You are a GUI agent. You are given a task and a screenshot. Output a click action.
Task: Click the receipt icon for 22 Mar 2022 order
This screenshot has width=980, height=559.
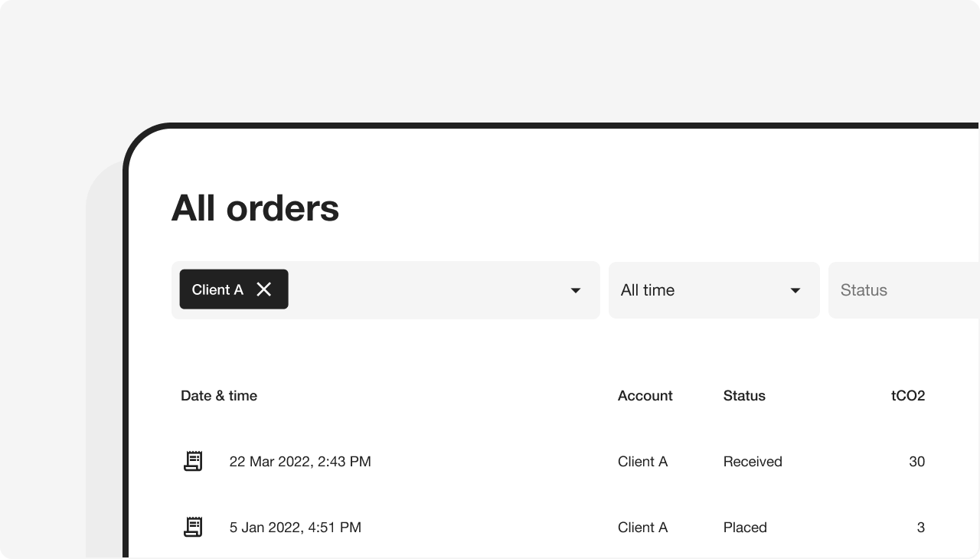pos(193,461)
